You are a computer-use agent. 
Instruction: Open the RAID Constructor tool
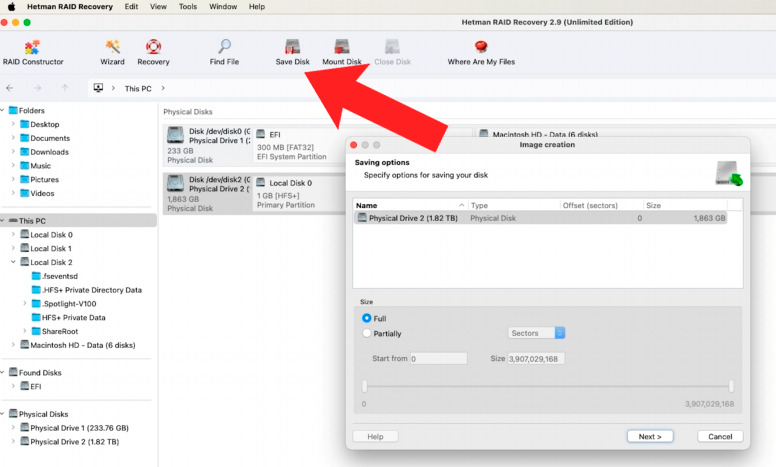pos(33,52)
